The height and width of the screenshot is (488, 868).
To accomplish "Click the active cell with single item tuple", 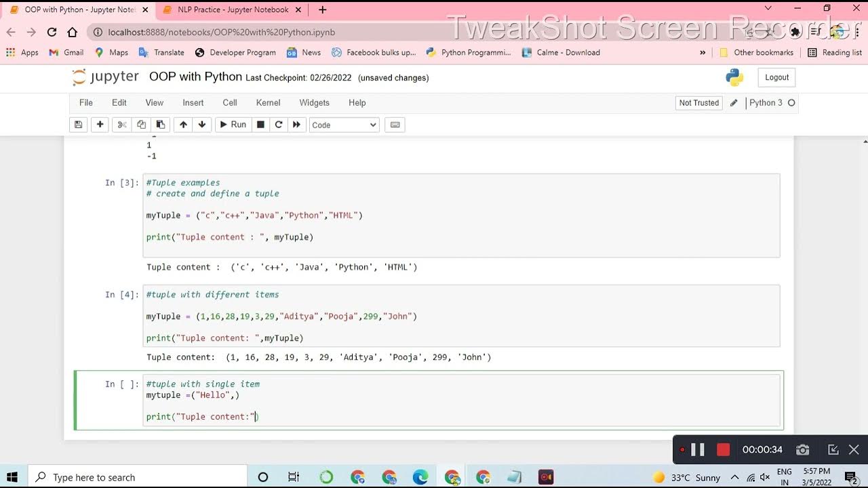I will point(461,400).
